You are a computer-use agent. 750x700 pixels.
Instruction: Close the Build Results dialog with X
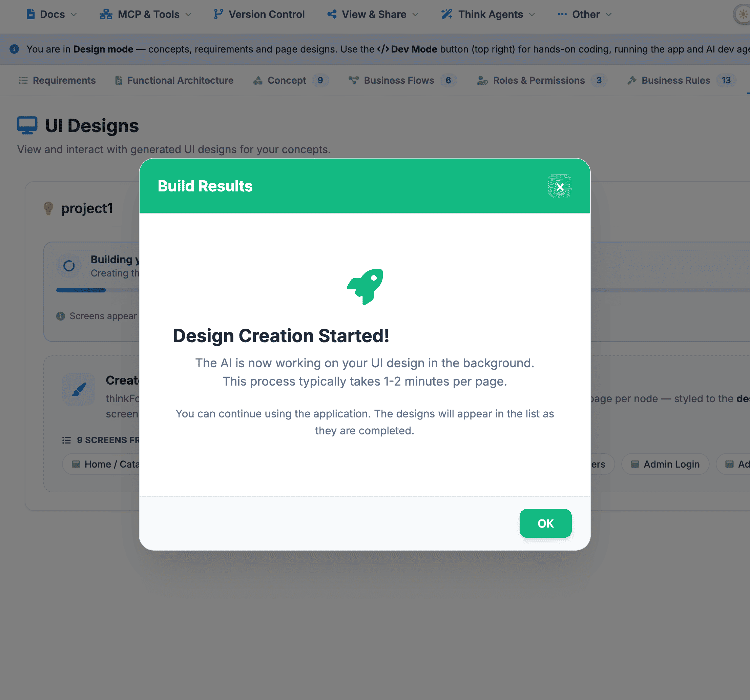(x=560, y=186)
